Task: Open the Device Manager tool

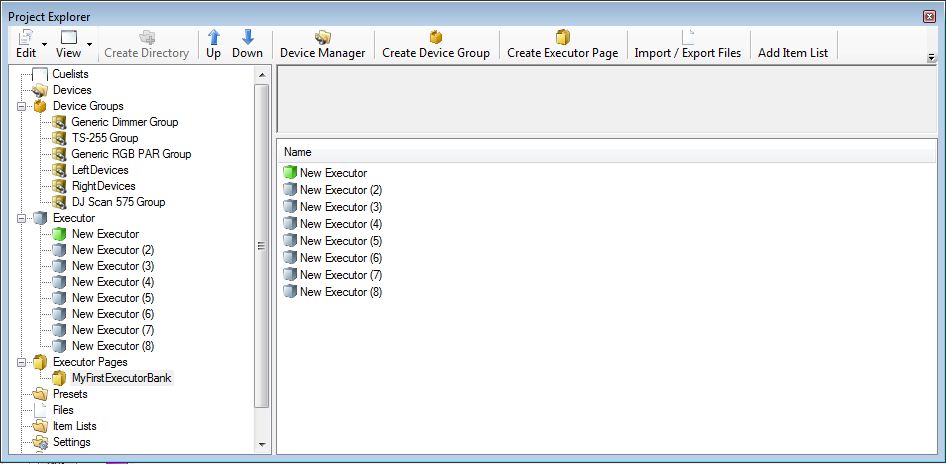Action: tap(322, 44)
